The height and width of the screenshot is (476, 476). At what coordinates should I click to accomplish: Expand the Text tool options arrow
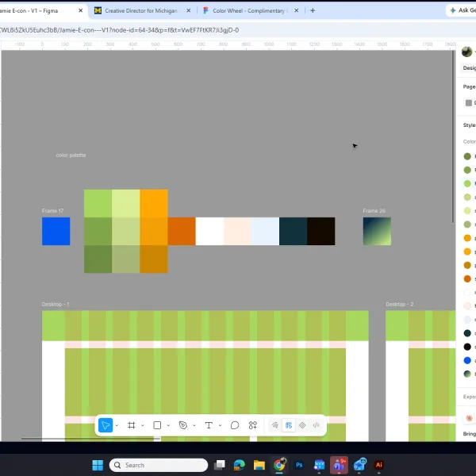(220, 425)
